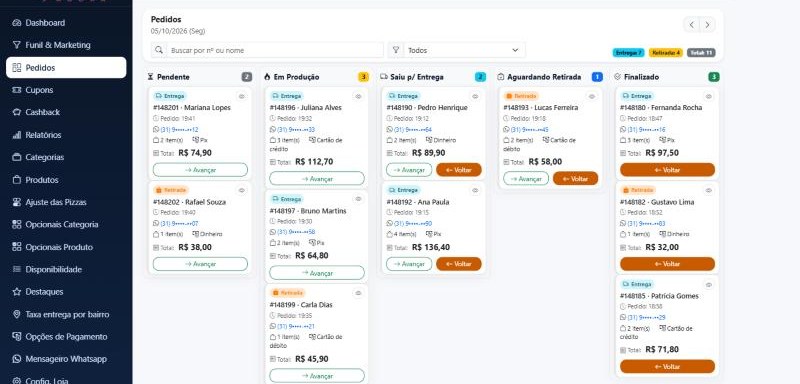Click Voltar on Gustavo Lima order
The width and height of the screenshot is (800, 384).
pos(667,264)
